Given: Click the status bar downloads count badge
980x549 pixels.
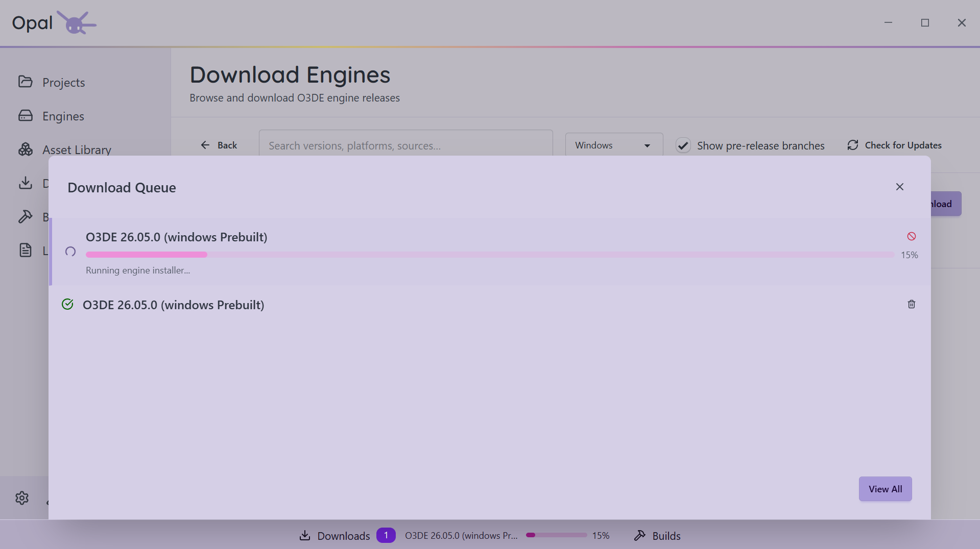Looking at the screenshot, I should 386,535.
